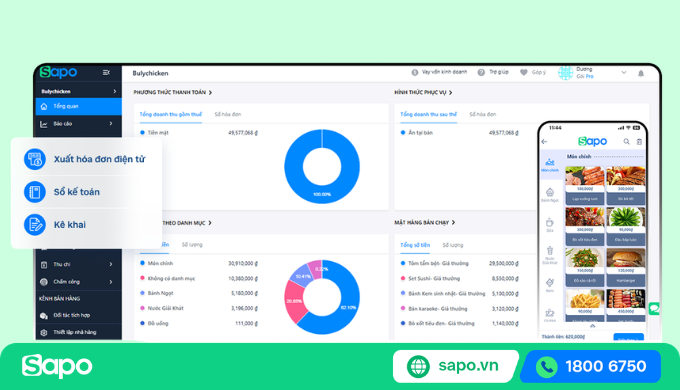Image resolution: width=680 pixels, height=390 pixels.
Task: Select Bánh Ngọt category in phone sidebar
Action: [x=549, y=195]
